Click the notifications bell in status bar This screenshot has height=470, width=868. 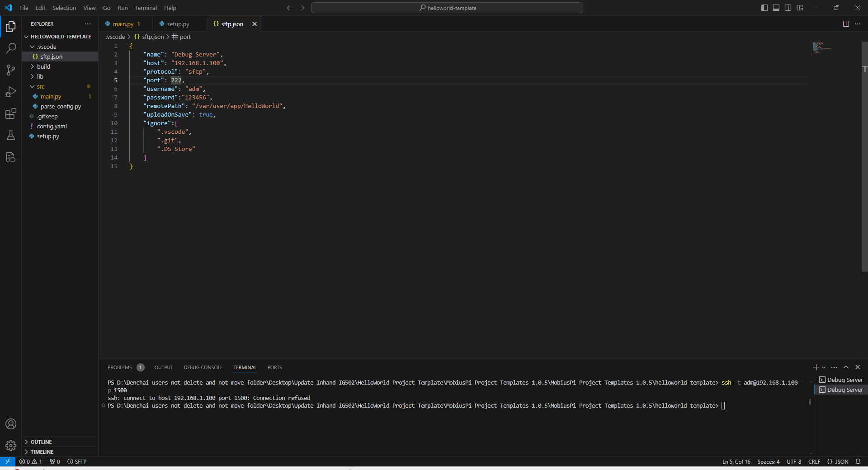click(x=858, y=461)
